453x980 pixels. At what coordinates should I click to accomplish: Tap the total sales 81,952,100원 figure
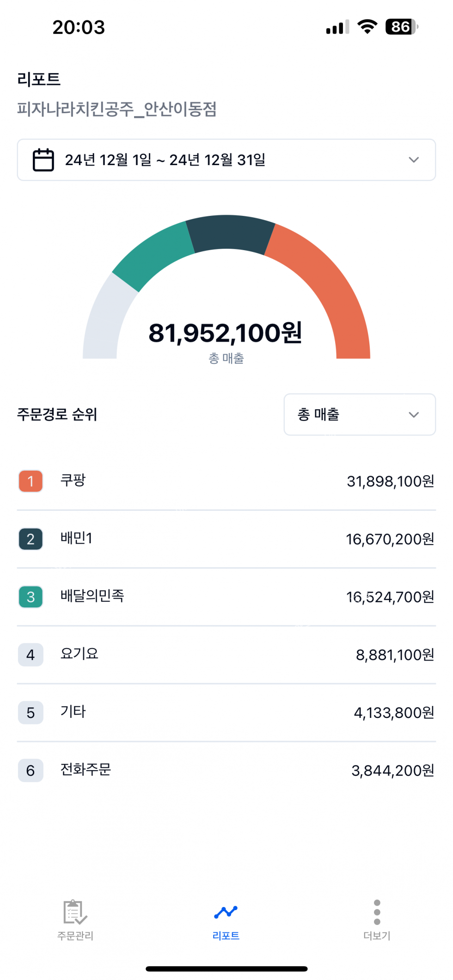[225, 333]
